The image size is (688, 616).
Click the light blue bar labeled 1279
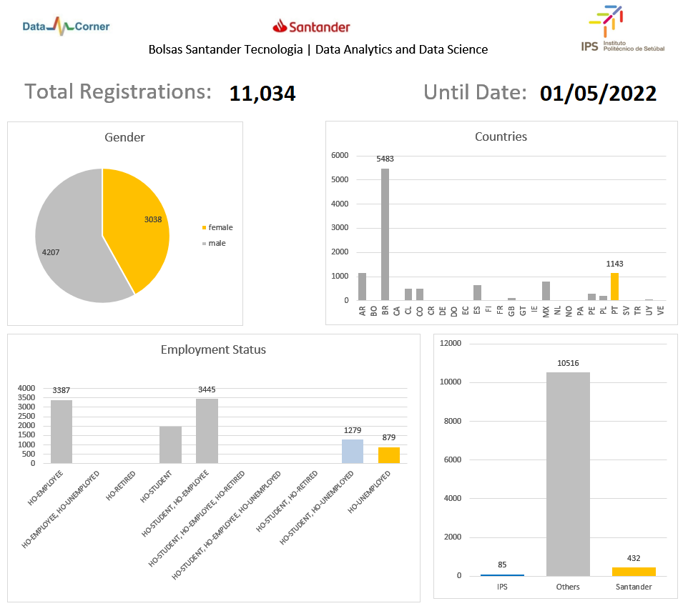tap(353, 451)
